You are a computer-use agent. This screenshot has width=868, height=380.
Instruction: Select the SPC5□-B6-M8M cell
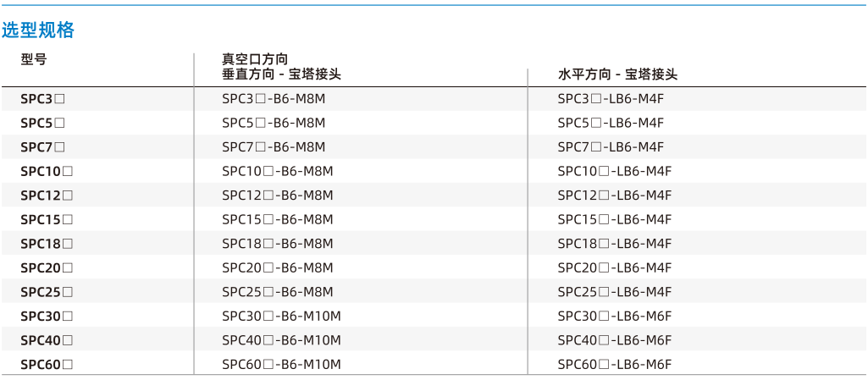(274, 124)
